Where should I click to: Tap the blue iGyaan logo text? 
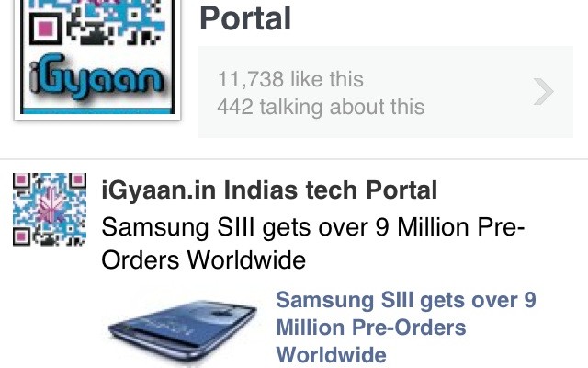click(x=96, y=78)
